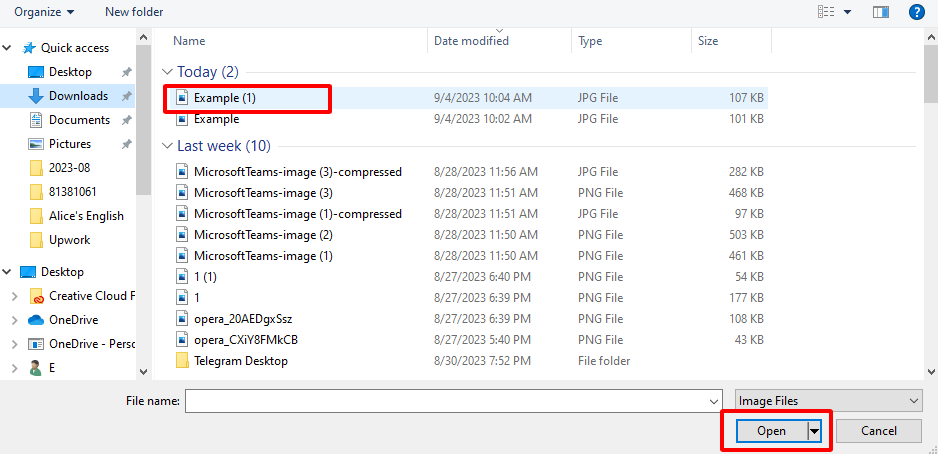Collapse the Last week (10) group
The width and height of the screenshot is (938, 454).
[167, 146]
